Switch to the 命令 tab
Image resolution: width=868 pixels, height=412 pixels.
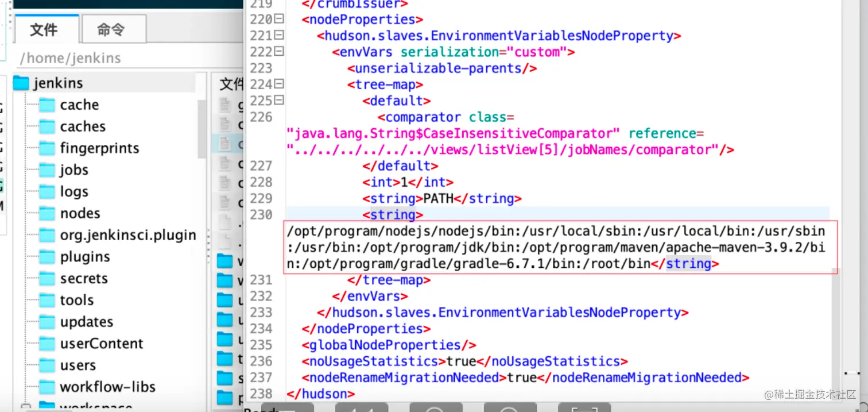(x=113, y=29)
